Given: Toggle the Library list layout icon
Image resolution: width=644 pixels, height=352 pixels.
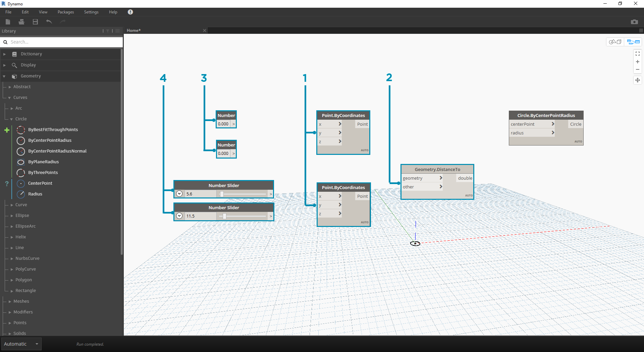Looking at the screenshot, I should click(117, 31).
